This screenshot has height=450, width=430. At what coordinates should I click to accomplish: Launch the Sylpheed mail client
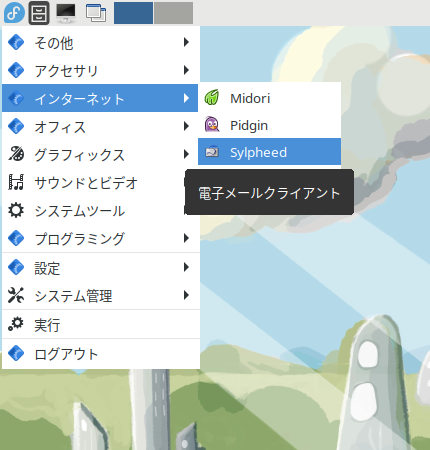[269, 152]
